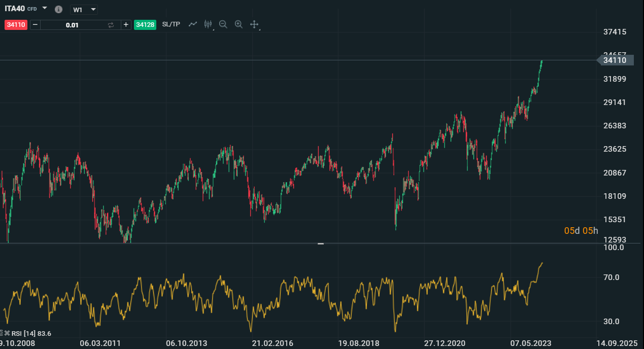Screen dimensions: 644x349
Task: Increase trade volume with plus button
Action: click(x=126, y=25)
